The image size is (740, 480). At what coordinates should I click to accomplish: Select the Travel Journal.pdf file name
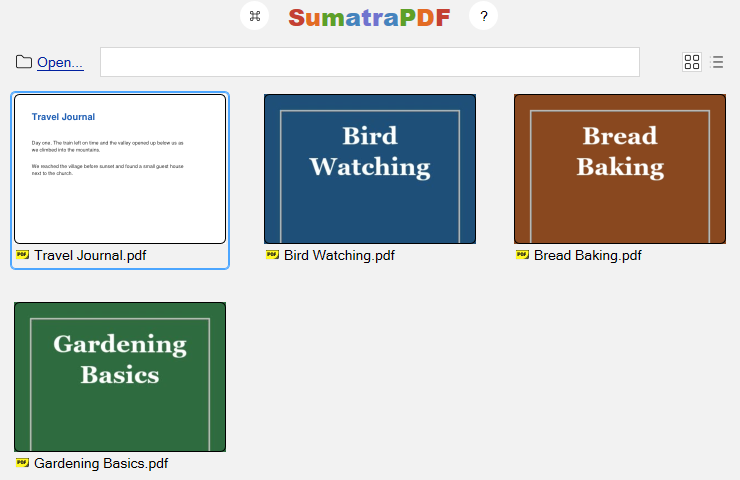pos(90,255)
